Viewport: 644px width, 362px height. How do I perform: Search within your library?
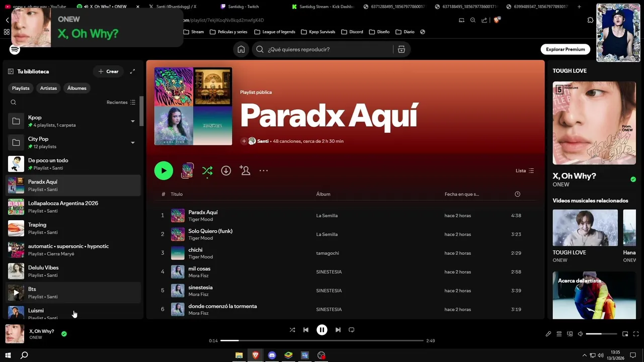(x=14, y=102)
